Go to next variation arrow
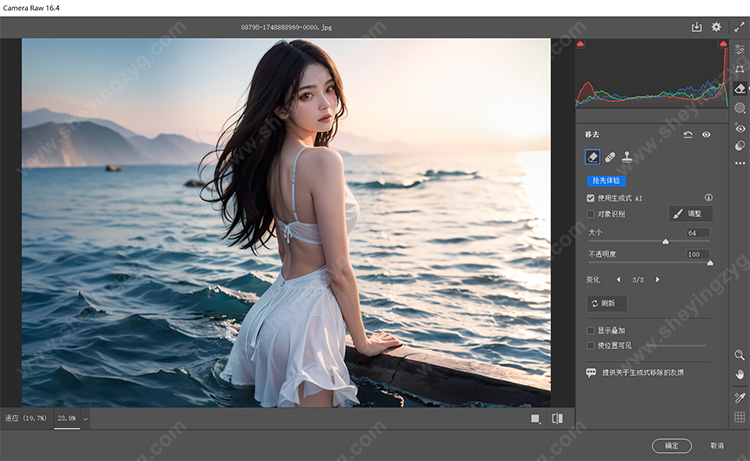This screenshot has height=461, width=750. click(657, 279)
